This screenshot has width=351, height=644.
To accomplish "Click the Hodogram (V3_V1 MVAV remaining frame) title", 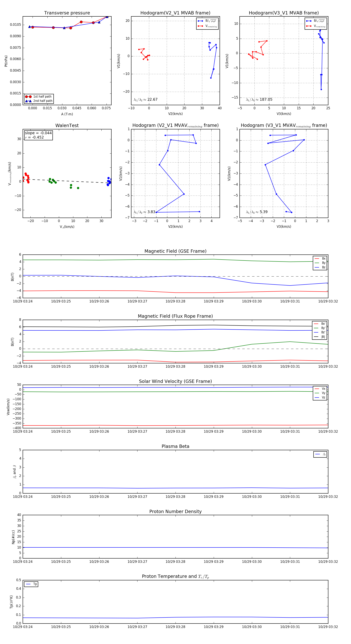I will click(x=284, y=125).
